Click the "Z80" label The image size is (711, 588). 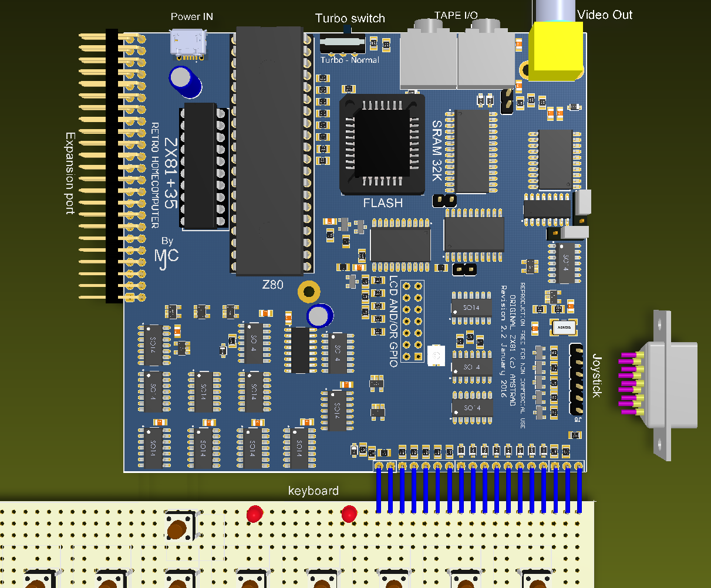point(272,285)
